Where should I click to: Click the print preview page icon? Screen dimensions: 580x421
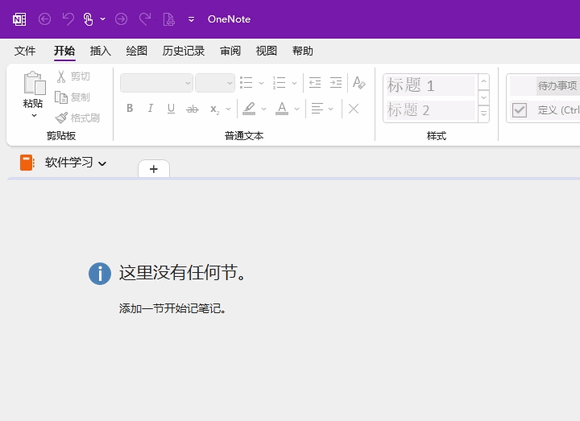click(x=169, y=19)
